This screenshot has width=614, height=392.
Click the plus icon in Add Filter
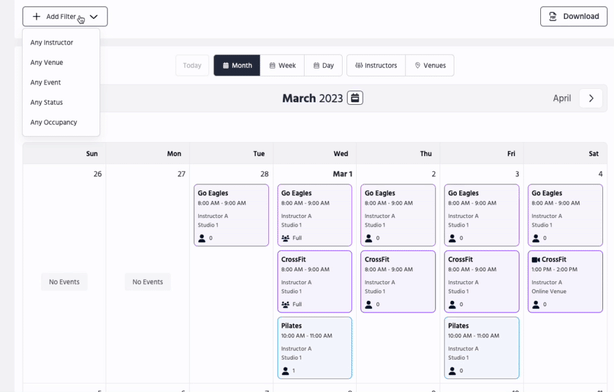click(36, 16)
